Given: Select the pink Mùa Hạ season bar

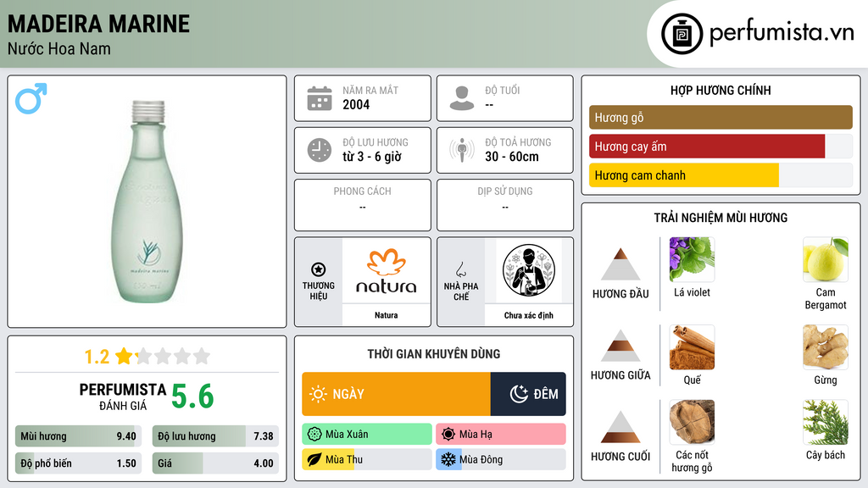Looking at the screenshot, I should pos(501,435).
